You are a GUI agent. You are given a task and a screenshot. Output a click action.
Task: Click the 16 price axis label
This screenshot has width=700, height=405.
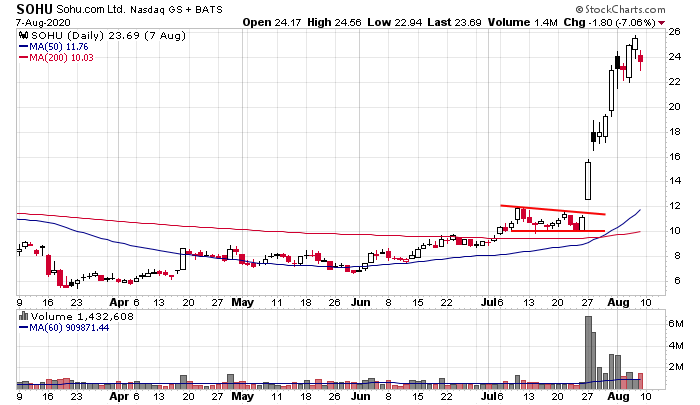pyautogui.click(x=675, y=156)
